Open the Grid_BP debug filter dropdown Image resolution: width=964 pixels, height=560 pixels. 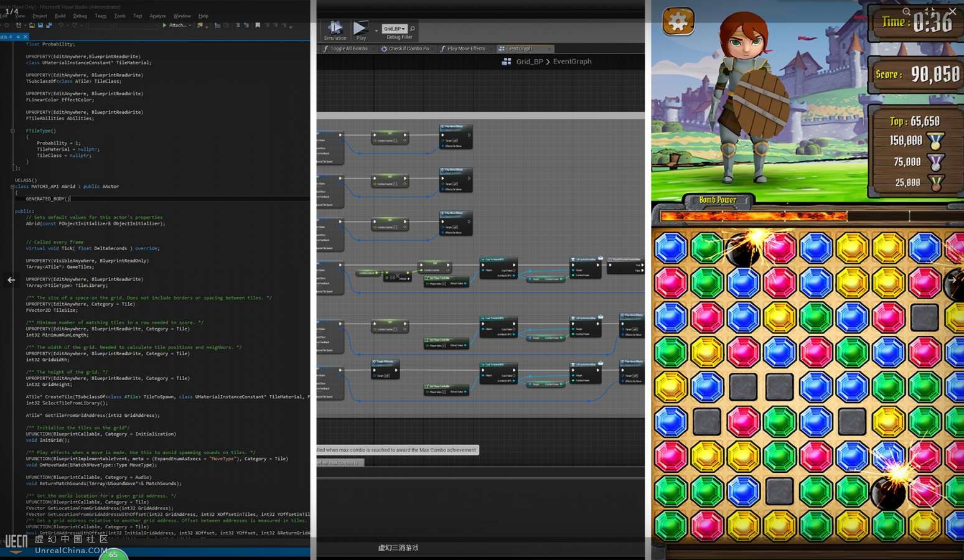395,29
